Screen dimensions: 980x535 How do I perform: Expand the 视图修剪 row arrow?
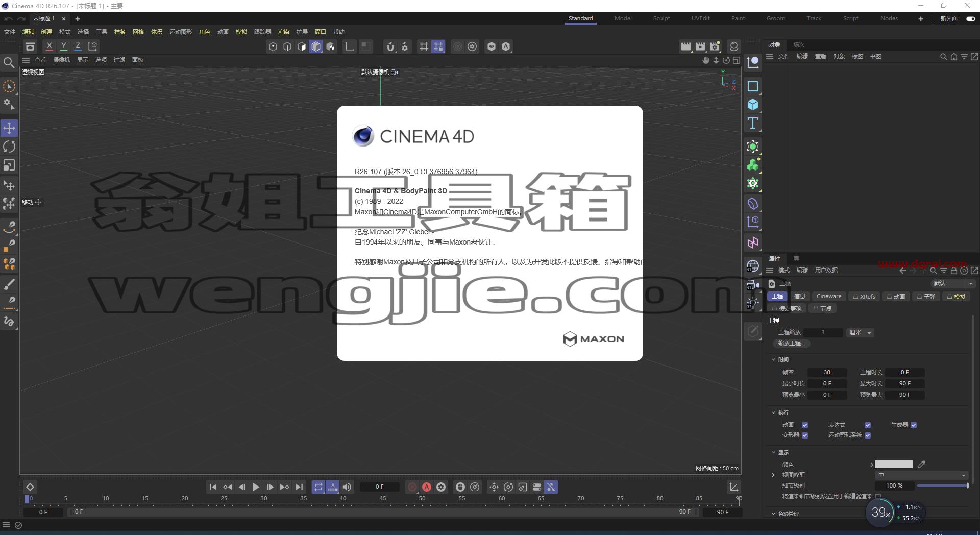(x=773, y=475)
